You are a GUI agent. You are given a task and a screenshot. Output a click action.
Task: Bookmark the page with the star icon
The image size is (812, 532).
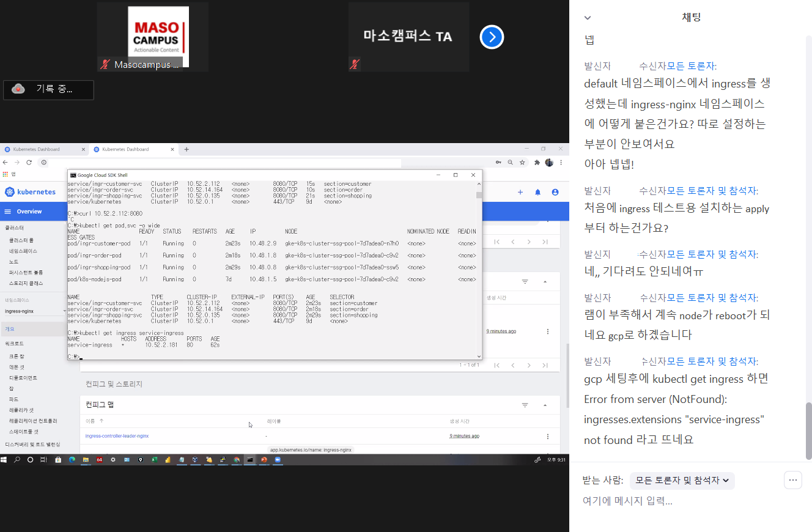[x=522, y=163]
